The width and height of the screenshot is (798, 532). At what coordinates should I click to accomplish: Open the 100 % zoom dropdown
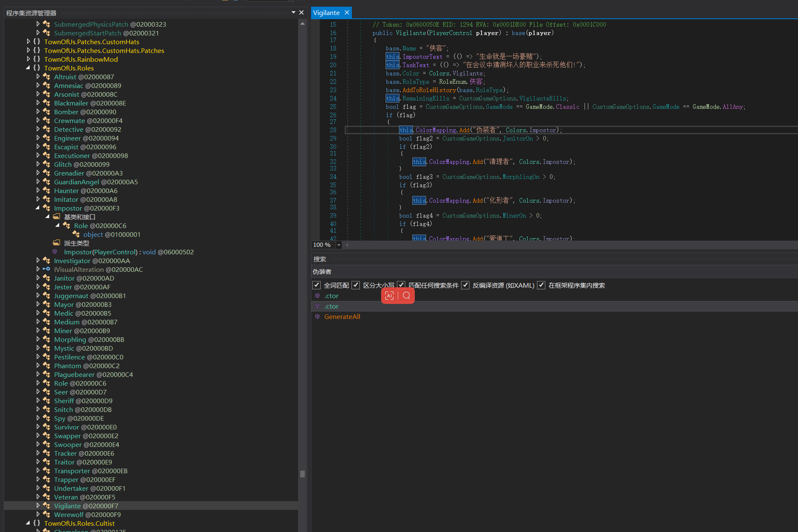tap(339, 245)
